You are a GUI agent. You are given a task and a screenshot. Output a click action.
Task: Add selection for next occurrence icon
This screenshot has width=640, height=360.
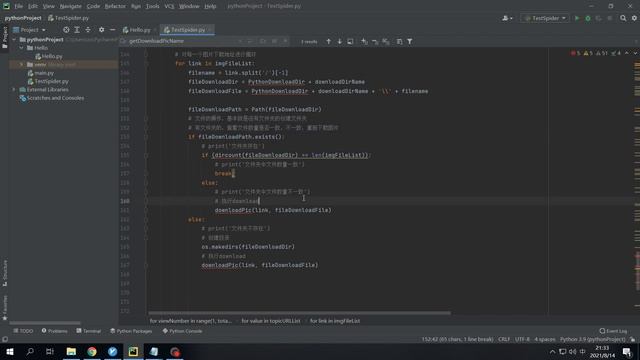pos(364,41)
